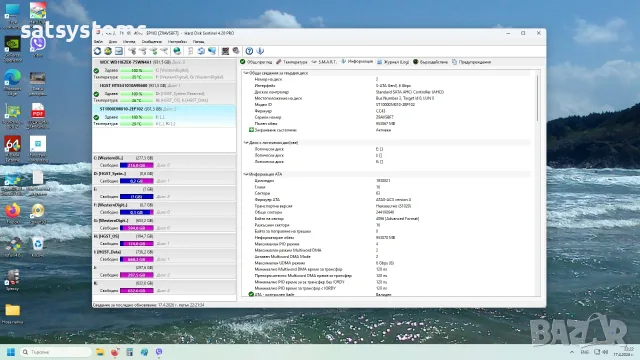The width and height of the screenshot is (640, 360).
Task: Click the first disk test toolbar icon
Action: pyautogui.click(x=132, y=51)
